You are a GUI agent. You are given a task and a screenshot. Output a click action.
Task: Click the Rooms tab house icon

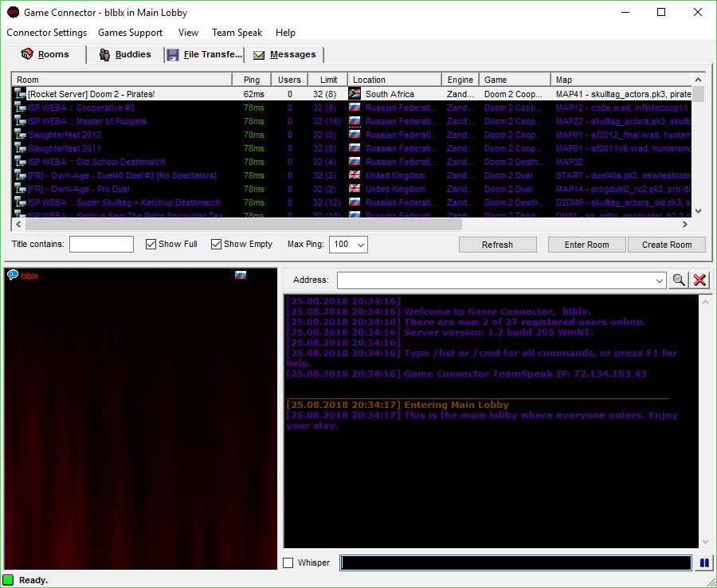pyautogui.click(x=27, y=54)
